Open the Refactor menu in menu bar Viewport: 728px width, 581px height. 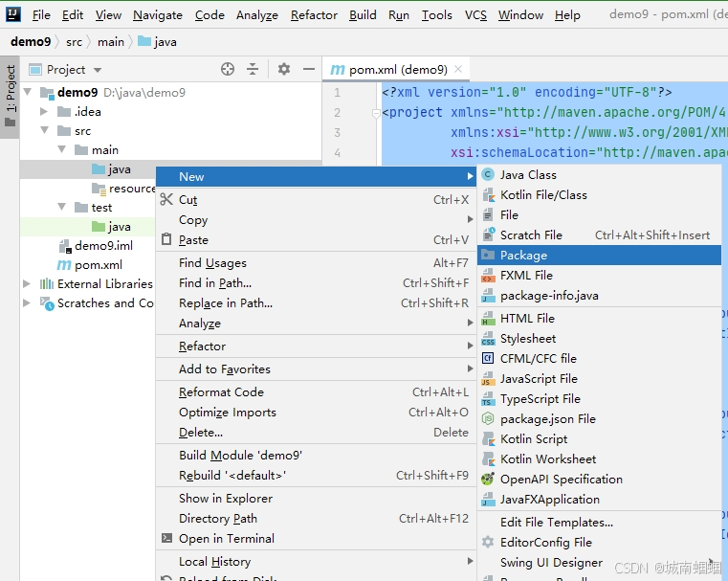tap(315, 15)
